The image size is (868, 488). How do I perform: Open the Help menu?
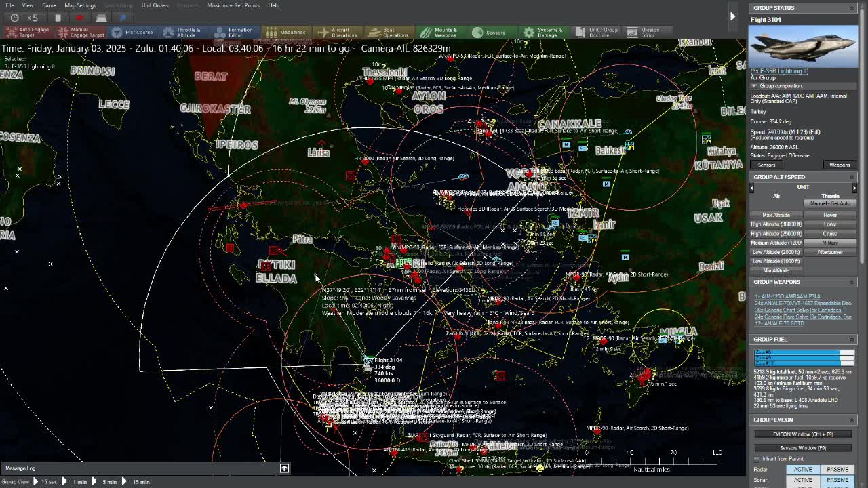coord(273,5)
